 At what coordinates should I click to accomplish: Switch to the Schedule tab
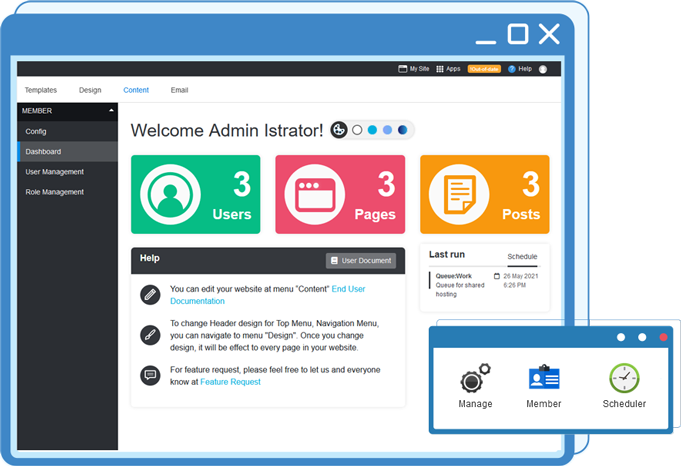pos(522,257)
